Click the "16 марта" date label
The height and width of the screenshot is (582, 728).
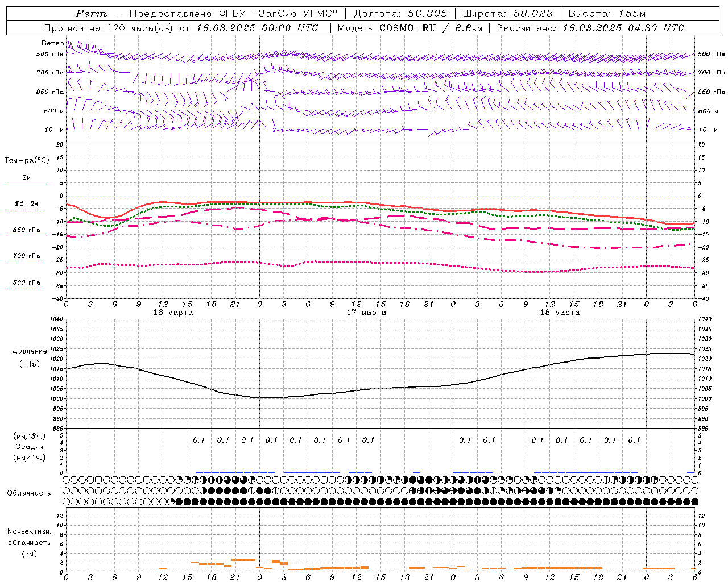pos(173,313)
